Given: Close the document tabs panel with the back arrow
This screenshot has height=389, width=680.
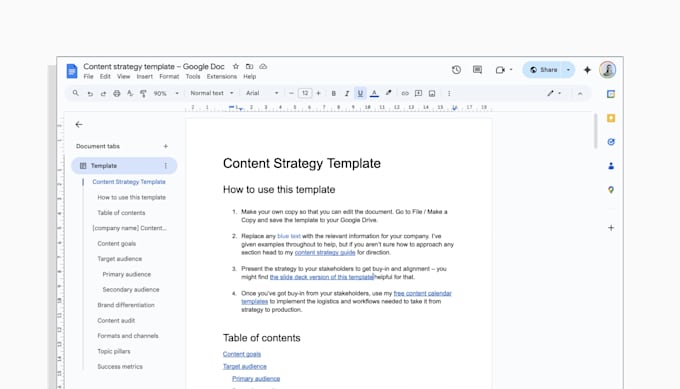Looking at the screenshot, I should [79, 124].
